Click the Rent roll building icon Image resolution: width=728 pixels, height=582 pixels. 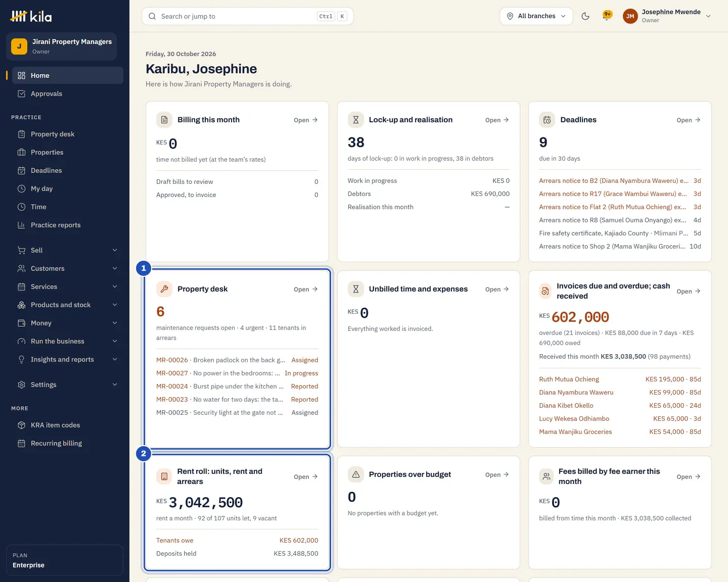coord(164,476)
